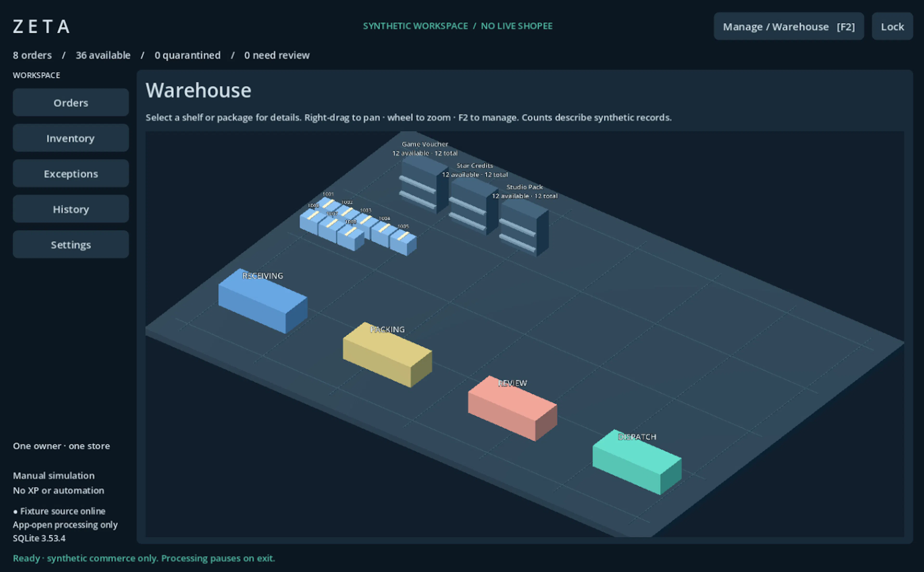Click the 'Fixture source online' status indicator
This screenshot has width=924, height=572.
59,511
